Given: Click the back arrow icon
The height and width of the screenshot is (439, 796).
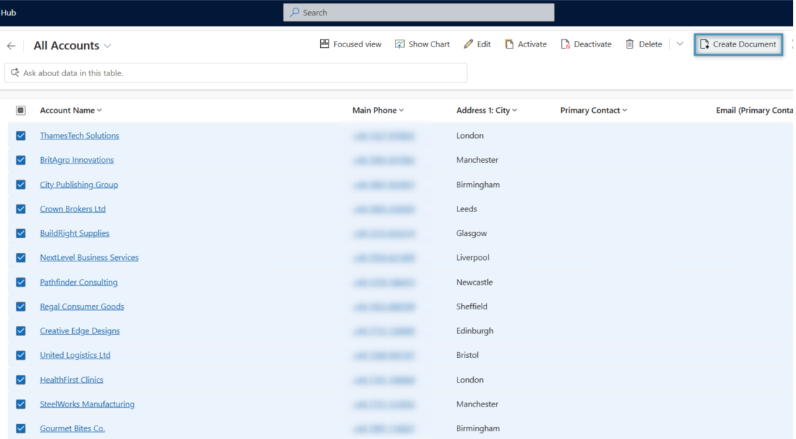Looking at the screenshot, I should pyautogui.click(x=11, y=46).
